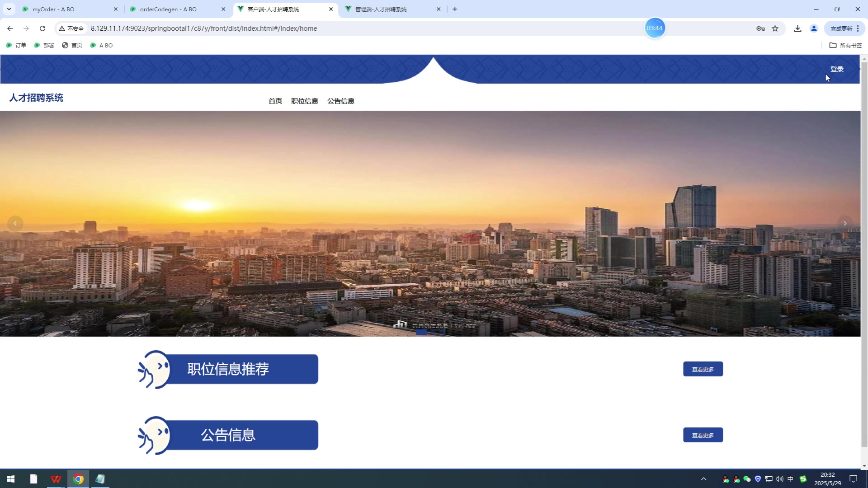This screenshot has height=488, width=868.
Task: Open the 所有书签 bookmarks folder
Action: tap(845, 45)
